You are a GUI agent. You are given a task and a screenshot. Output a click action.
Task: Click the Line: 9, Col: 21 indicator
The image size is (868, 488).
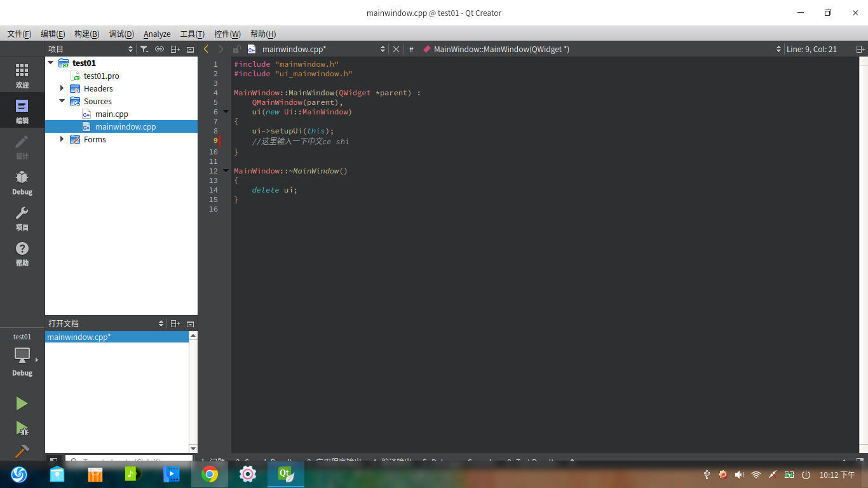[811, 49]
